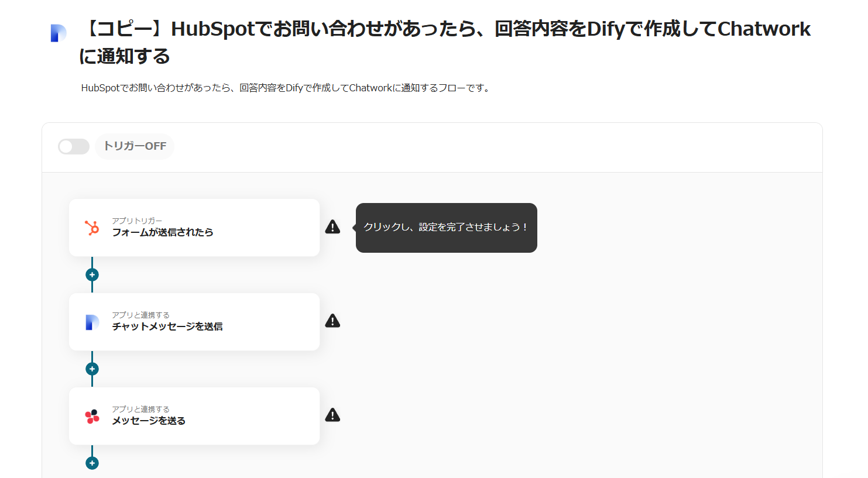Click the Dify logo beside the flow title
The image size is (868, 478).
click(x=59, y=33)
